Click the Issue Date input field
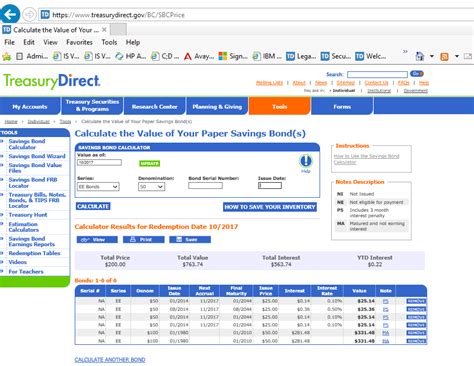The width and height of the screenshot is (474, 366). 270,186
